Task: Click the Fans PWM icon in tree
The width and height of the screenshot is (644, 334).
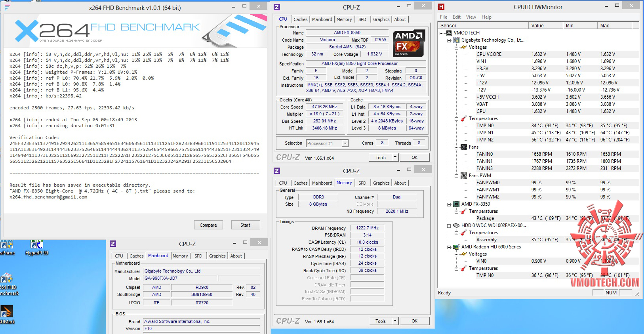Action: [464, 176]
